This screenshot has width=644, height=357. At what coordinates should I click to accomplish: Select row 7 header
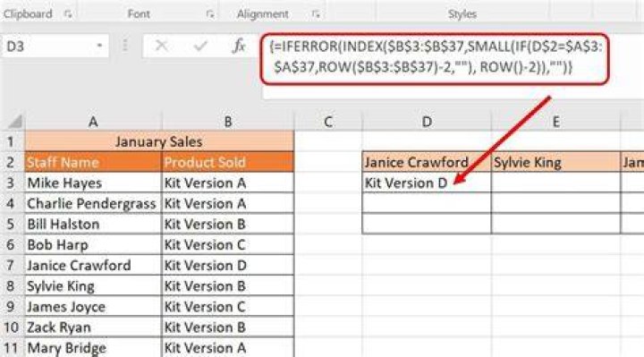point(11,266)
